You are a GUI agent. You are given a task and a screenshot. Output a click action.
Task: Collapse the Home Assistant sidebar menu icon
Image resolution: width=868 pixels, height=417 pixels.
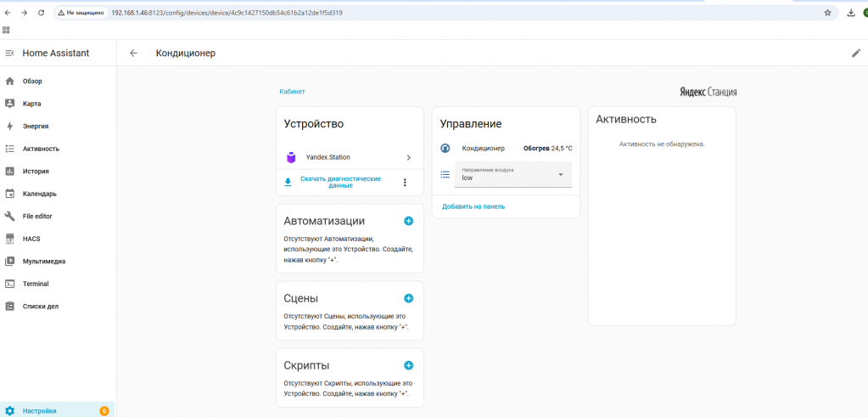click(x=9, y=54)
